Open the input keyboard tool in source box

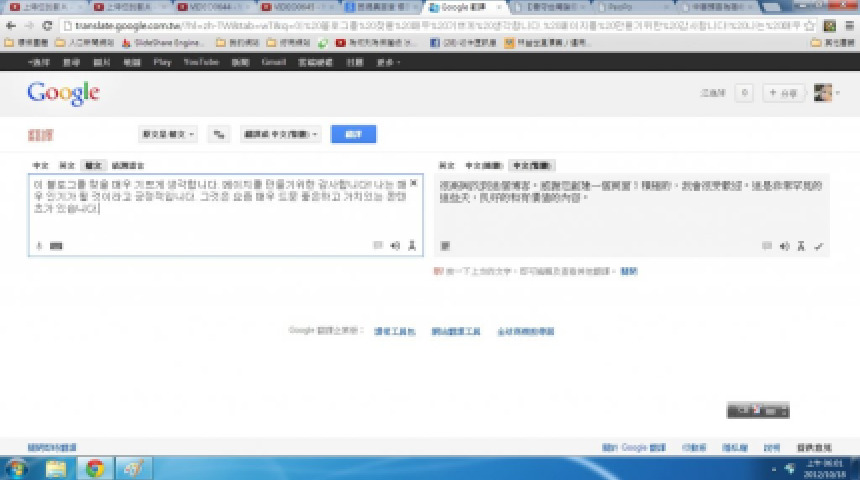56,245
